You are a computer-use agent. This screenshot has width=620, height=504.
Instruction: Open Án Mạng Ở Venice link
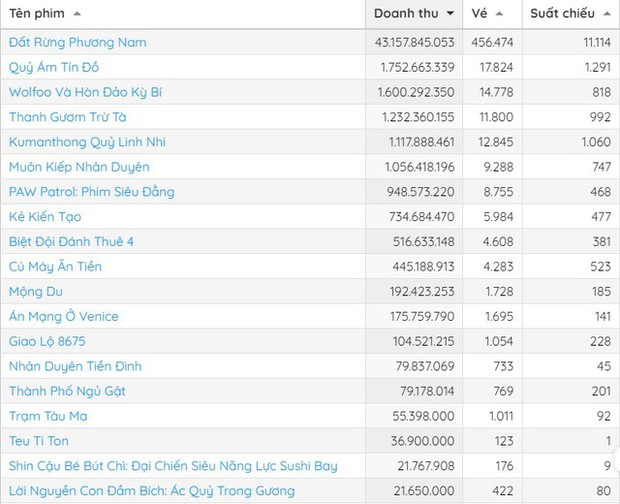click(x=63, y=317)
